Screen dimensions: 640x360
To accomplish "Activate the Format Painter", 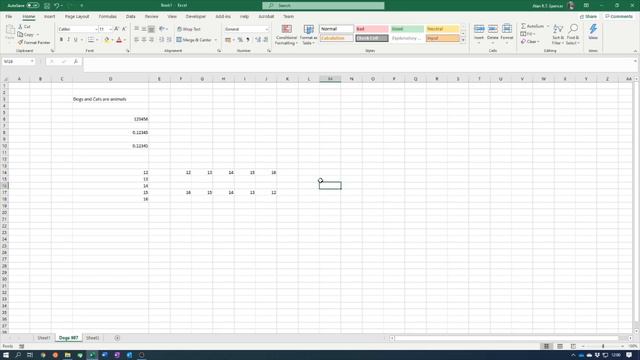I will point(34,42).
